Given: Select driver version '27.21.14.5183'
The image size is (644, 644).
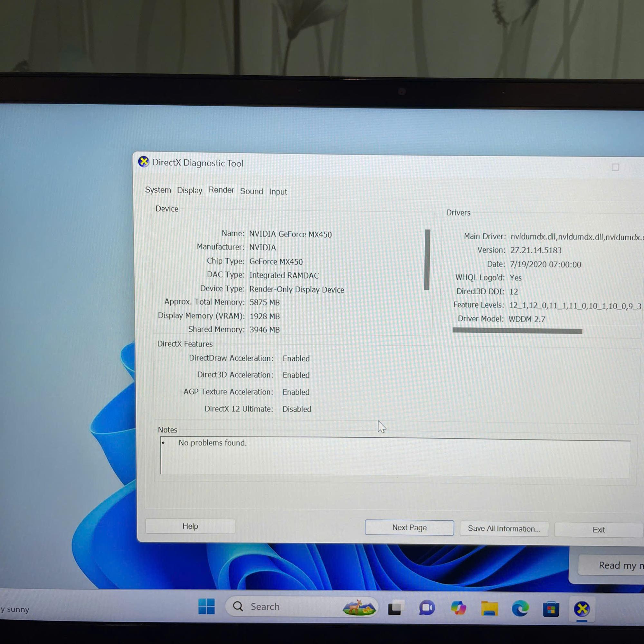Looking at the screenshot, I should [536, 250].
